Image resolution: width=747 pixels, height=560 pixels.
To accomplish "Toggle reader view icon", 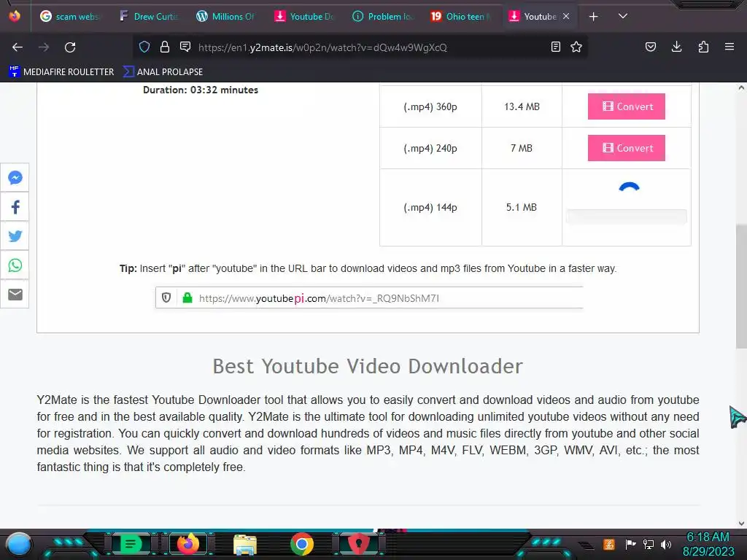I will click(555, 47).
